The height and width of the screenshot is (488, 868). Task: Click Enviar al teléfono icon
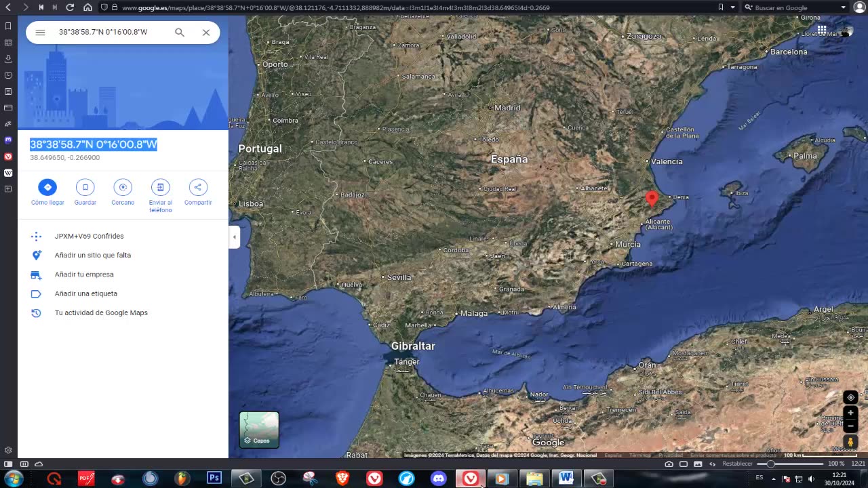[x=161, y=187]
